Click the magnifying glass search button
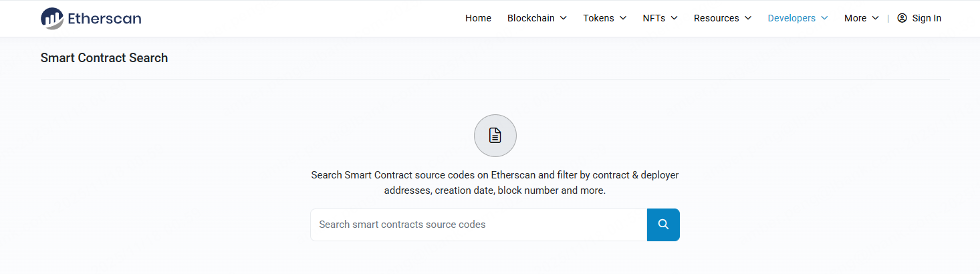980x274 pixels. pyautogui.click(x=663, y=225)
